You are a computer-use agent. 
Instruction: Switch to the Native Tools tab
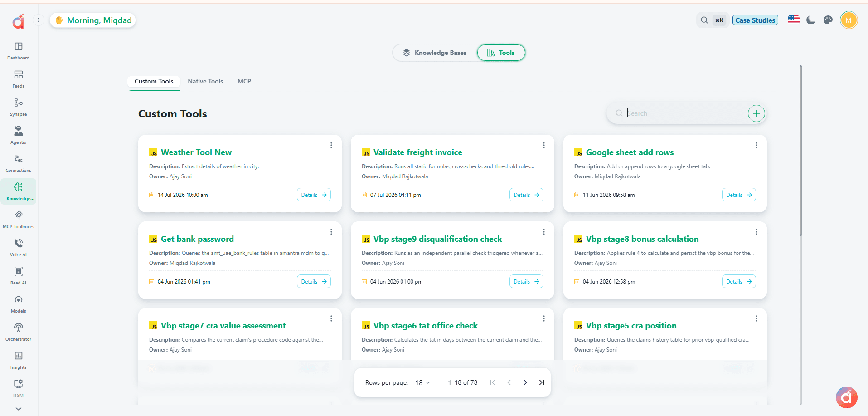click(205, 82)
